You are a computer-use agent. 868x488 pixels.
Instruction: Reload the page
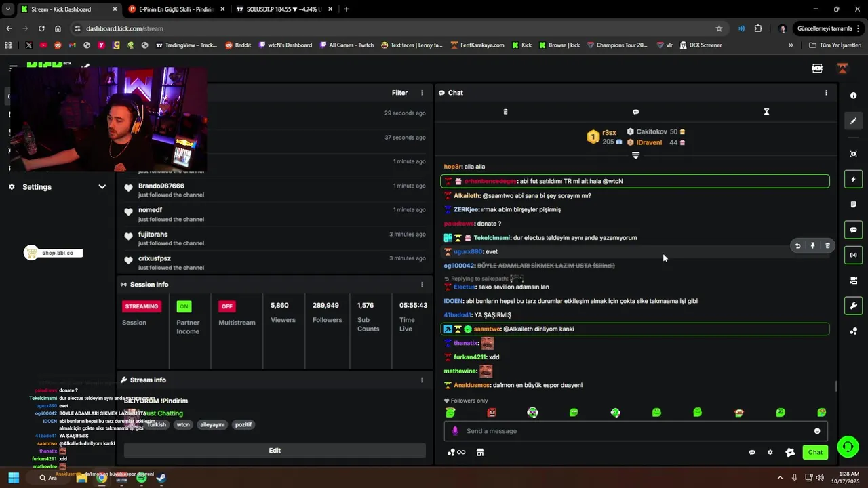click(41, 28)
